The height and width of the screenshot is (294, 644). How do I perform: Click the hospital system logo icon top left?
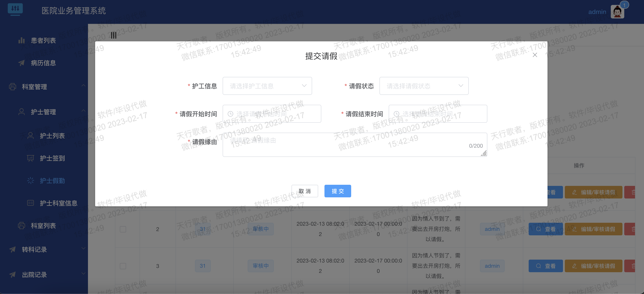(15, 9)
